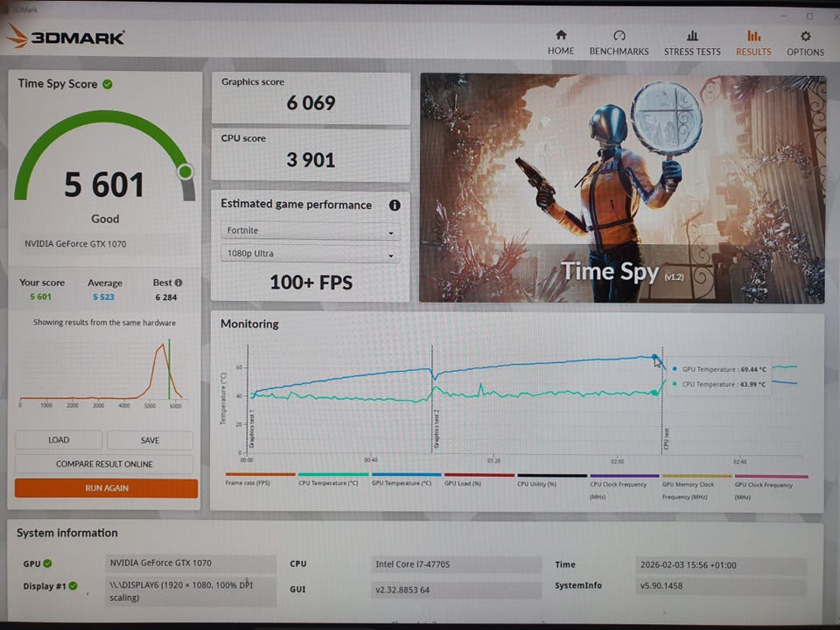
Task: Switch to the Benchmarks tab
Action: point(619,43)
